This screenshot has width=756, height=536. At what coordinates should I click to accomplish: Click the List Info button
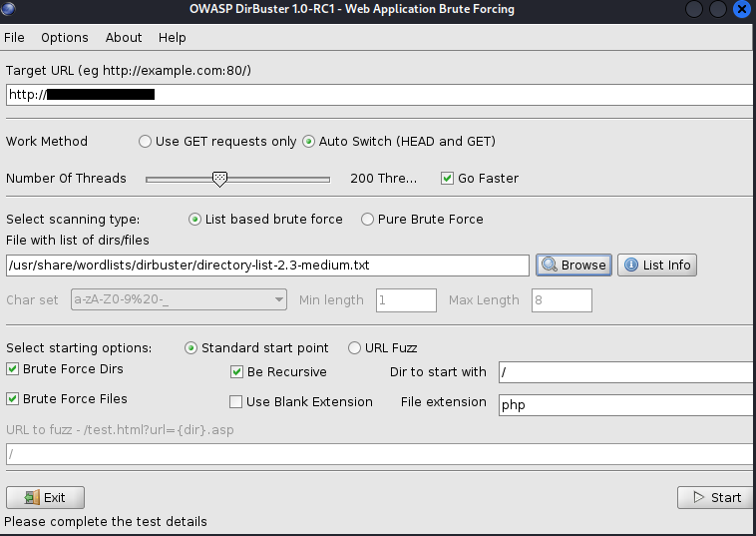click(x=657, y=265)
